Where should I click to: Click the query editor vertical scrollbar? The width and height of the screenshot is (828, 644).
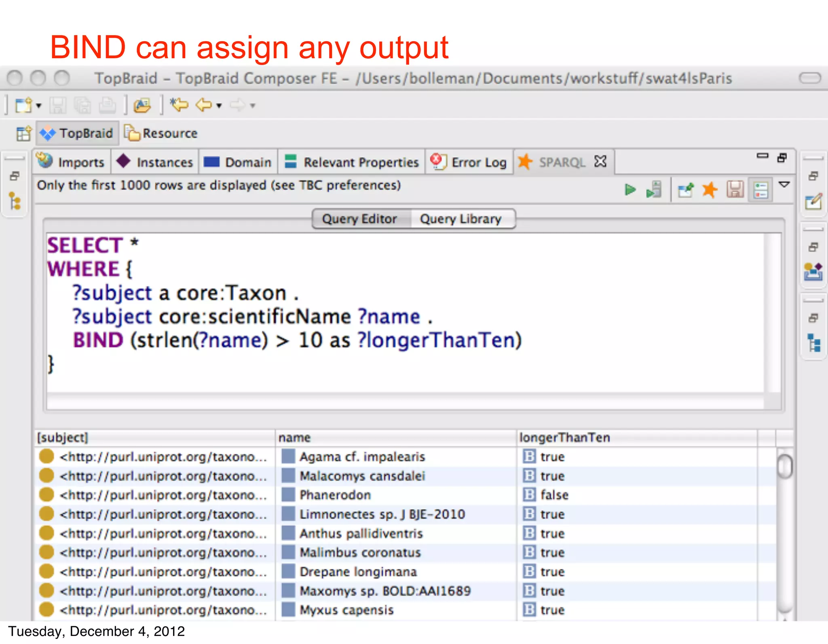[x=773, y=312]
